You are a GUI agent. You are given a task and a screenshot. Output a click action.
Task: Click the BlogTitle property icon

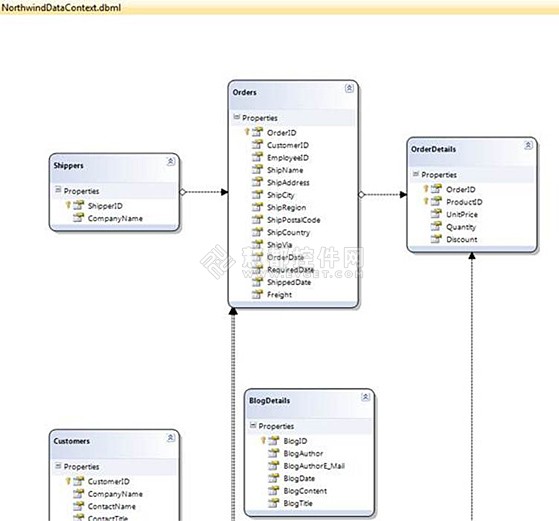273,503
